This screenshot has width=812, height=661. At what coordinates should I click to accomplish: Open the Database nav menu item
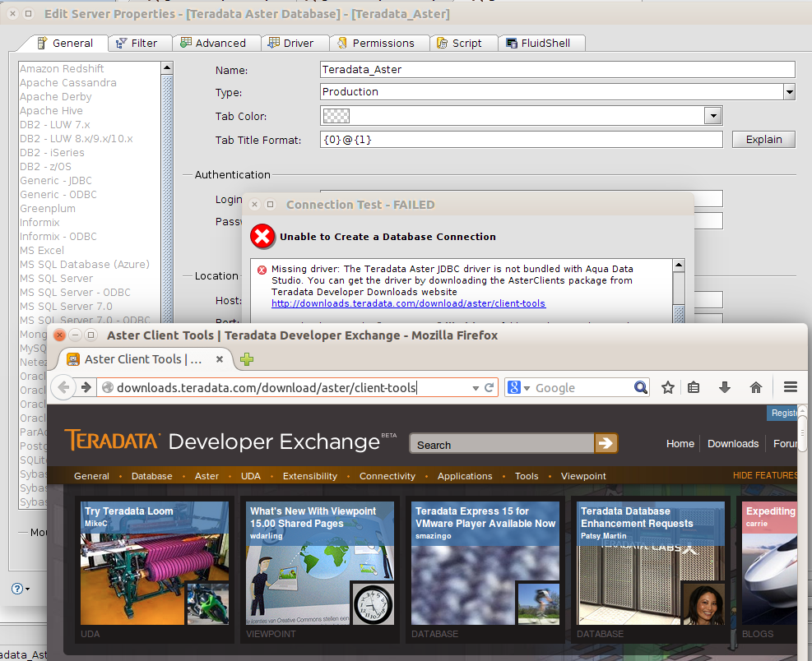click(151, 476)
